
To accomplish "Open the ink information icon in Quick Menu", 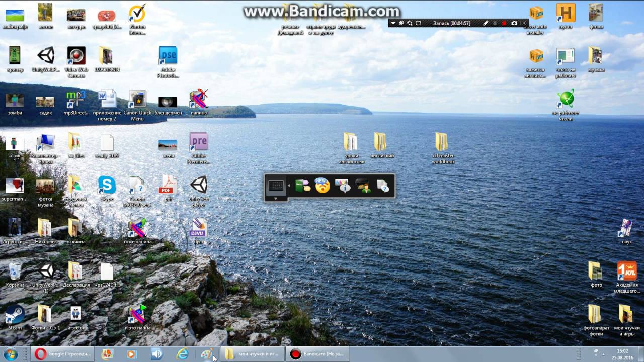I will click(x=343, y=186).
